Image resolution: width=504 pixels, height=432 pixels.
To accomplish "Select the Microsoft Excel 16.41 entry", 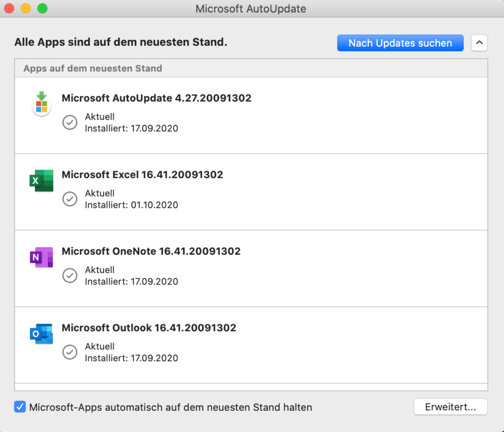I will coord(142,175).
